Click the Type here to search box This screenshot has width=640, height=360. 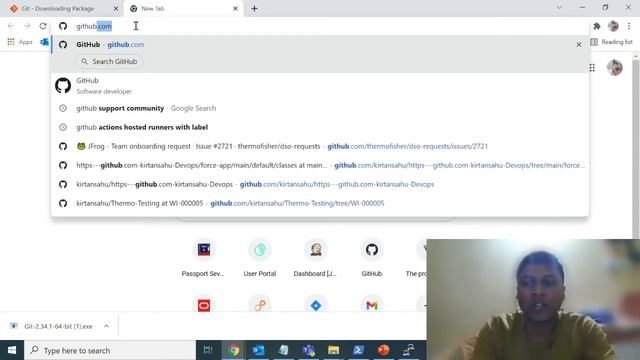(110, 350)
